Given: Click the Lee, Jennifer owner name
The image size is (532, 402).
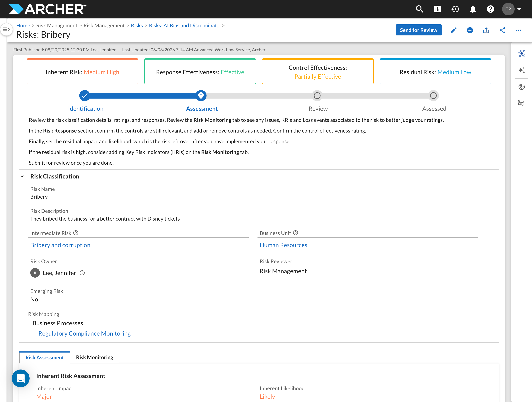Looking at the screenshot, I should click(x=59, y=273).
